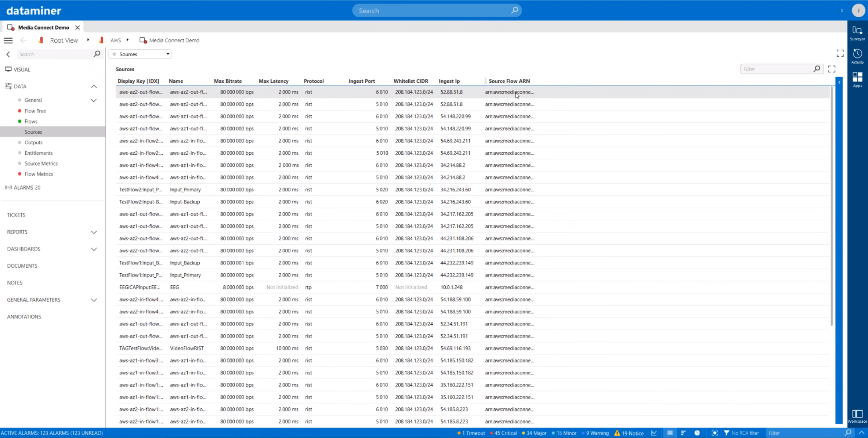The width and height of the screenshot is (868, 438).
Task: Expand the alarm console with the up chevron
Action: (x=861, y=433)
